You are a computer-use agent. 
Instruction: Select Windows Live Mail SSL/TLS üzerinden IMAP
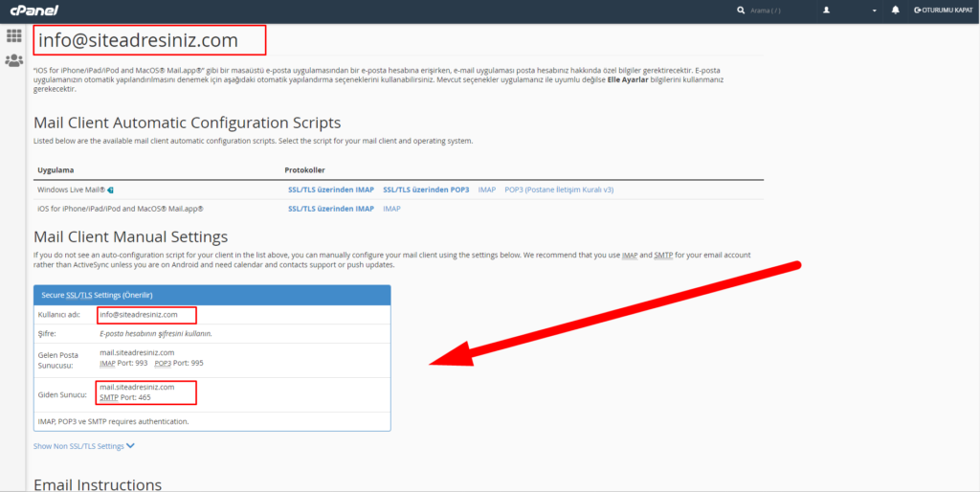[x=330, y=190]
